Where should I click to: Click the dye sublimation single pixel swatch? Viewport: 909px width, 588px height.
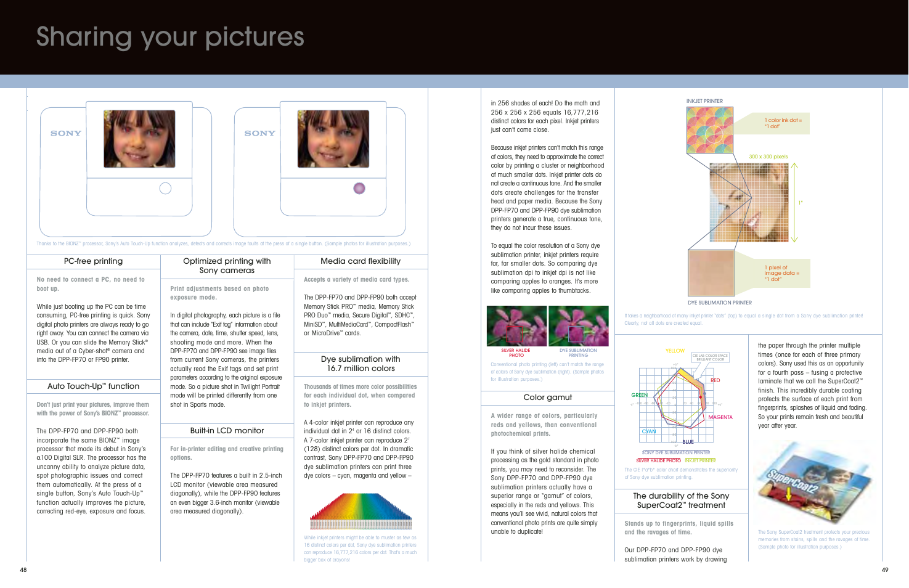tap(711, 273)
